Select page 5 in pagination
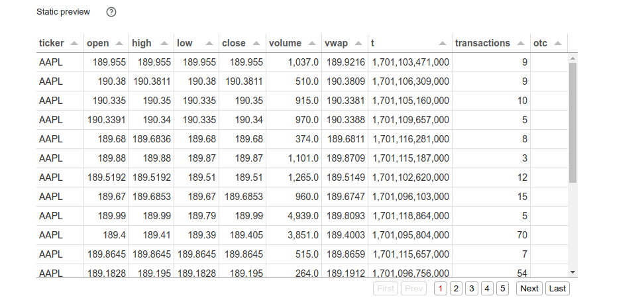 (502, 288)
